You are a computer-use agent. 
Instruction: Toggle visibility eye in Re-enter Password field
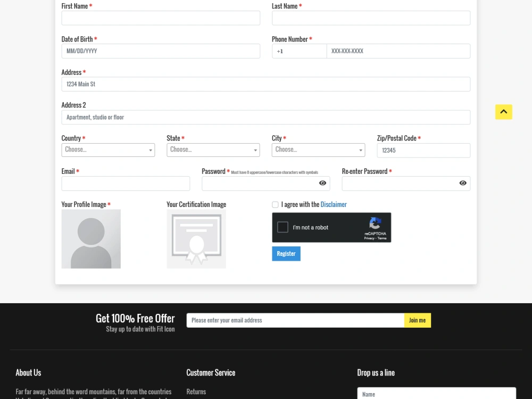point(463,183)
